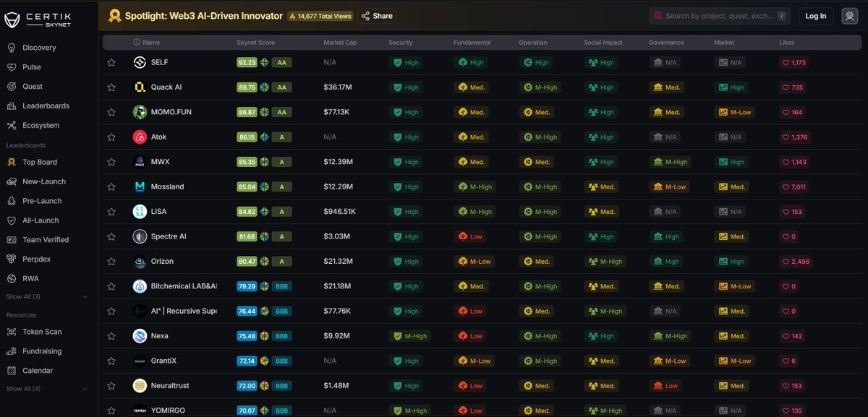The width and height of the screenshot is (868, 417).
Task: Toggle the favorite star for MOMO.FUN
Action: click(111, 112)
